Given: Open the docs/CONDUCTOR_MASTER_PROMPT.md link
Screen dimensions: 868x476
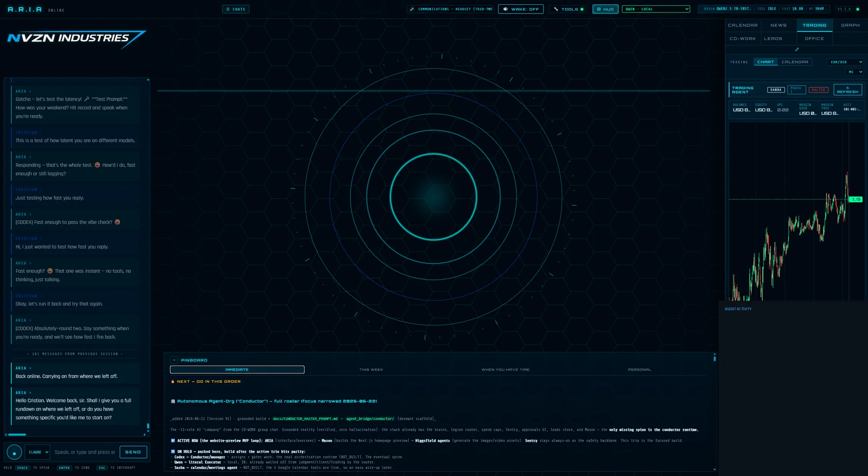Looking at the screenshot, I should 305,419.
